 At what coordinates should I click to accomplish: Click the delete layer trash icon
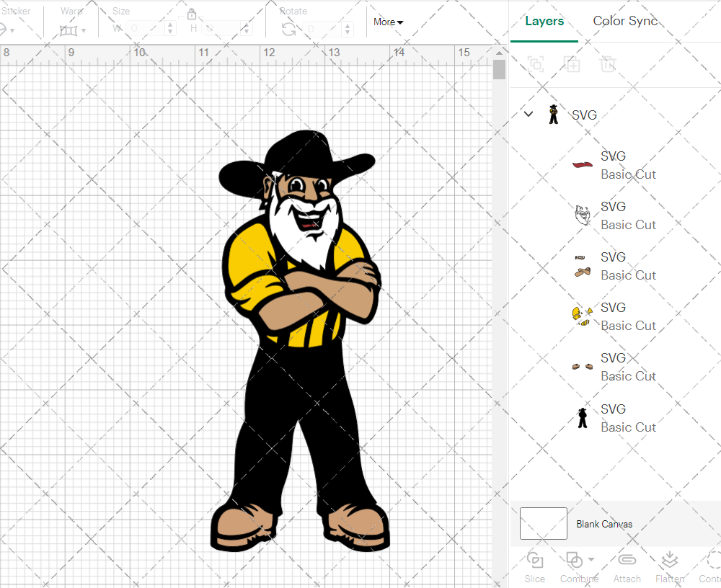(608, 64)
